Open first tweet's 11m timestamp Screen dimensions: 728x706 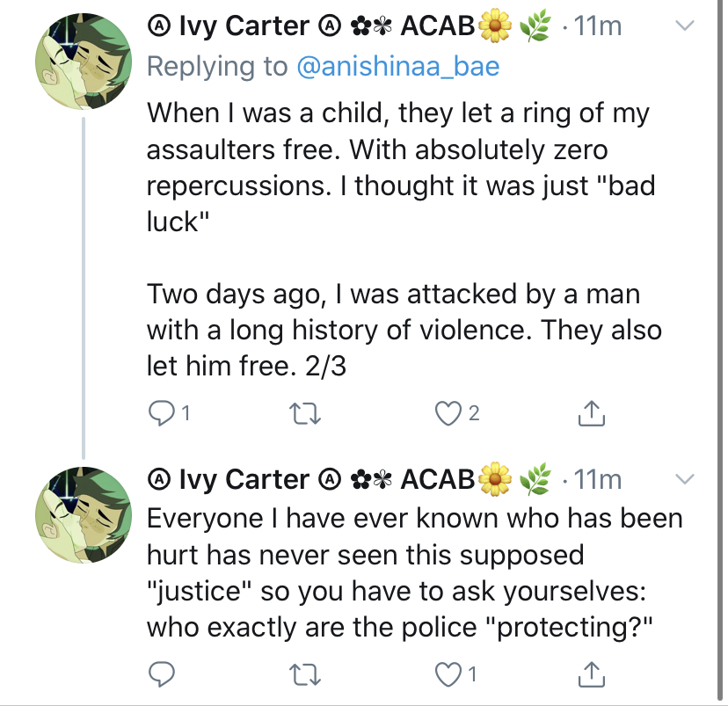(x=598, y=26)
